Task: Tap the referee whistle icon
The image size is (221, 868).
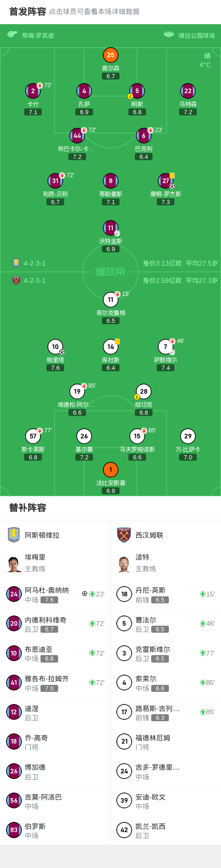Action: [12, 34]
